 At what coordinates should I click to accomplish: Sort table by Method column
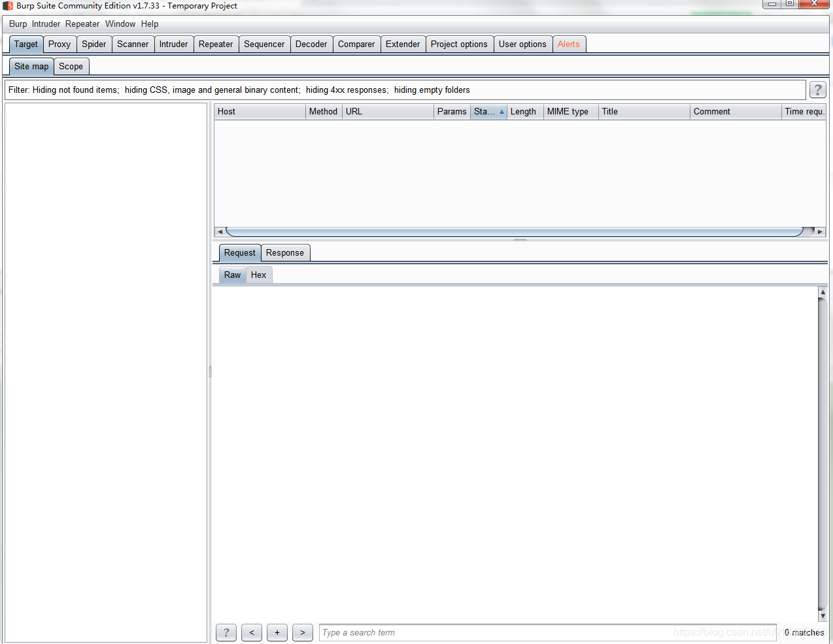click(x=324, y=112)
